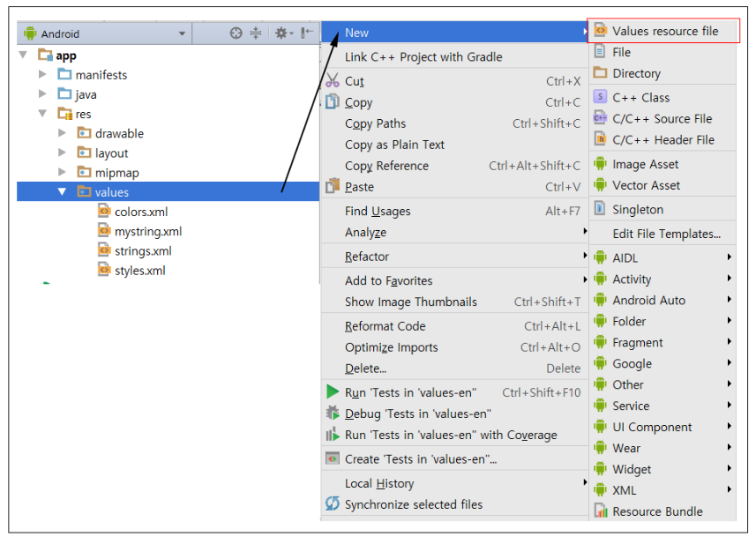Click the C/C++ Header File icon

coord(600,138)
